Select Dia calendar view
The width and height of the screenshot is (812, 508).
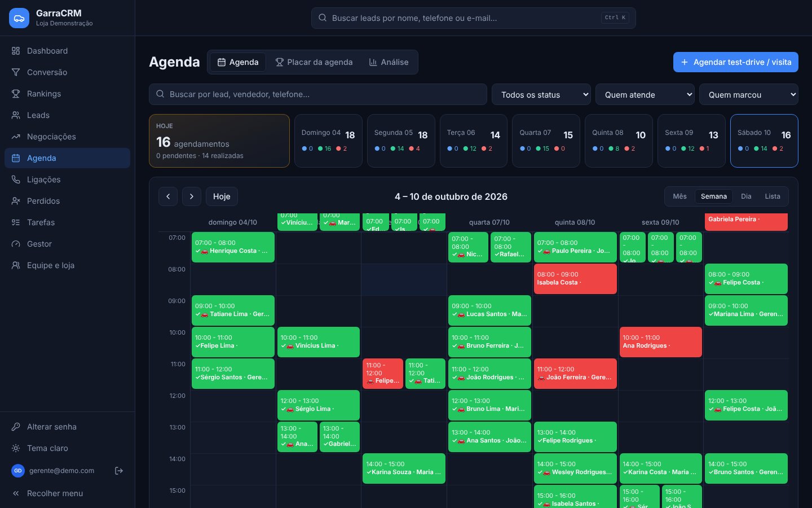point(746,196)
